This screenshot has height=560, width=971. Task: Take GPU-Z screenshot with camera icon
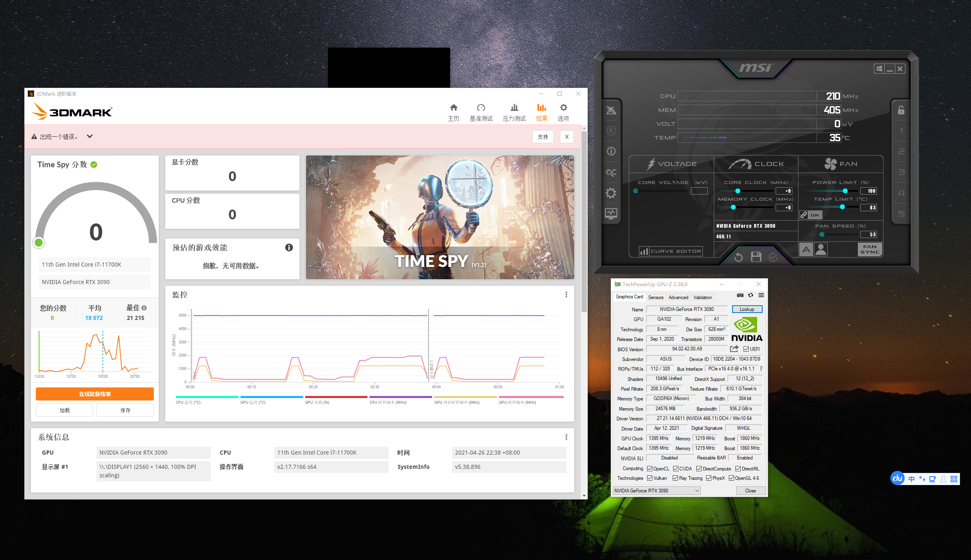pos(740,295)
